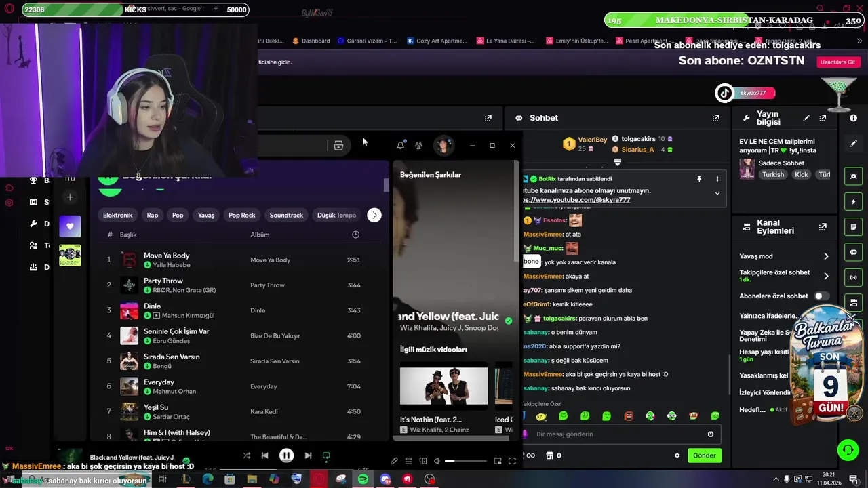The width and height of the screenshot is (868, 488).
Task: Select the Elektronik genre filter
Action: [117, 215]
